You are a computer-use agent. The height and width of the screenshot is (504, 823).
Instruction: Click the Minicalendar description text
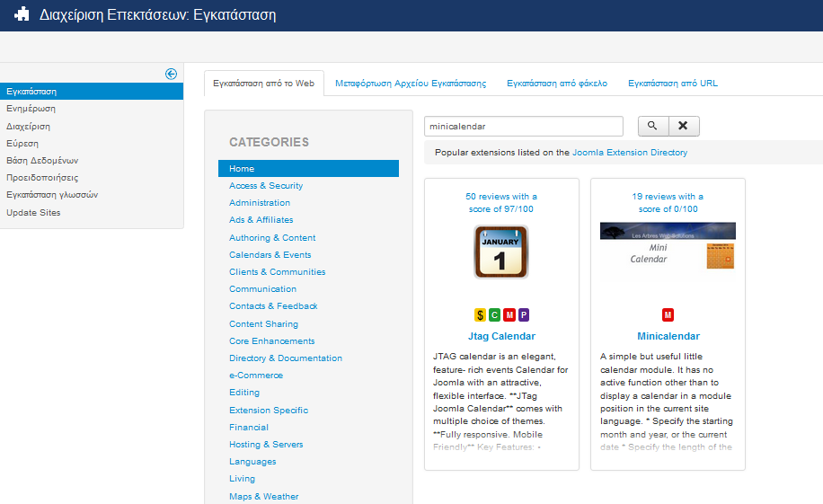click(667, 402)
